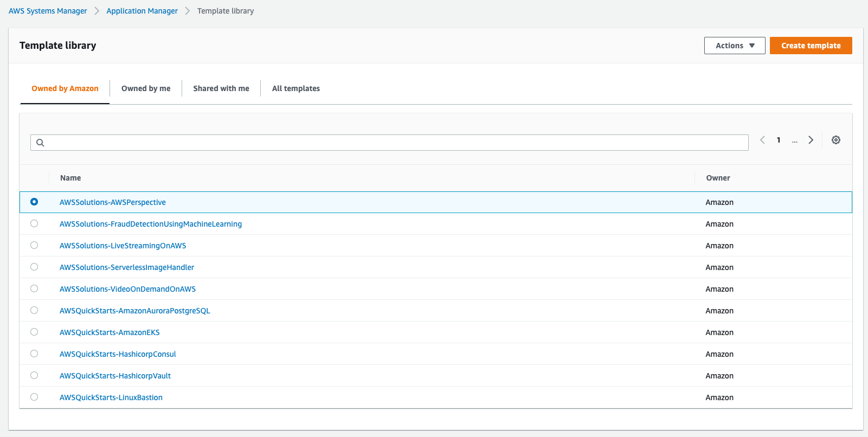
Task: Select the AWSQuickStarts-HashicorpVault radio button
Action: [x=34, y=375]
